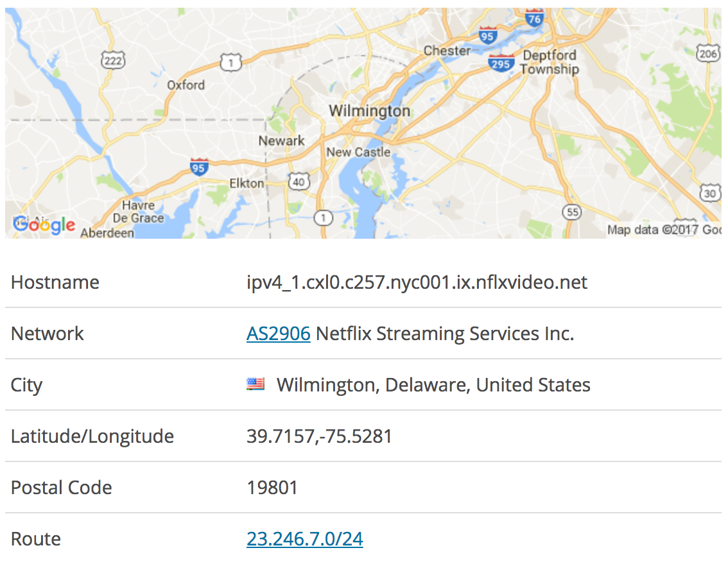Click the Deptford Township map label
Viewport: 728px width, 566px height.
click(550, 62)
